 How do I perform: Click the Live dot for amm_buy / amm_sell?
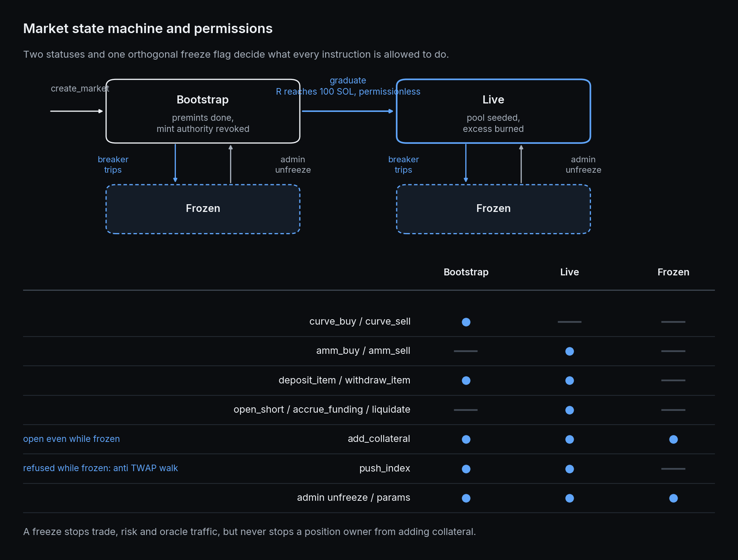(569, 351)
